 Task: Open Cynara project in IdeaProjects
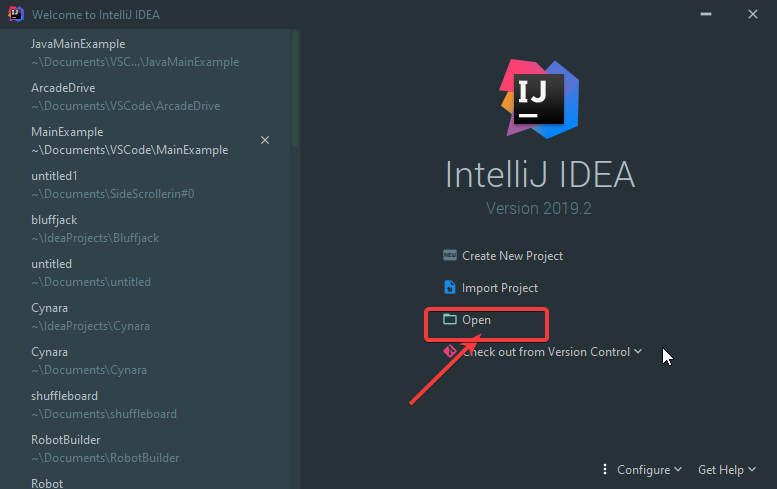(146, 317)
